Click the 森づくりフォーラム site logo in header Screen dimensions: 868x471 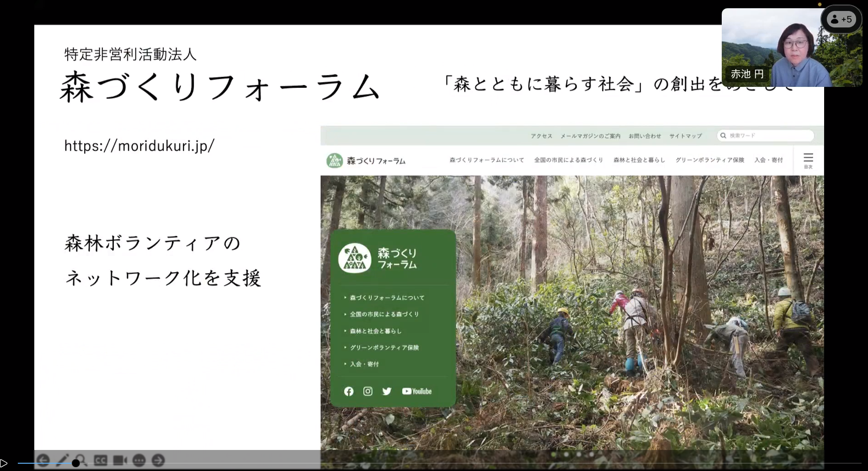(366, 161)
